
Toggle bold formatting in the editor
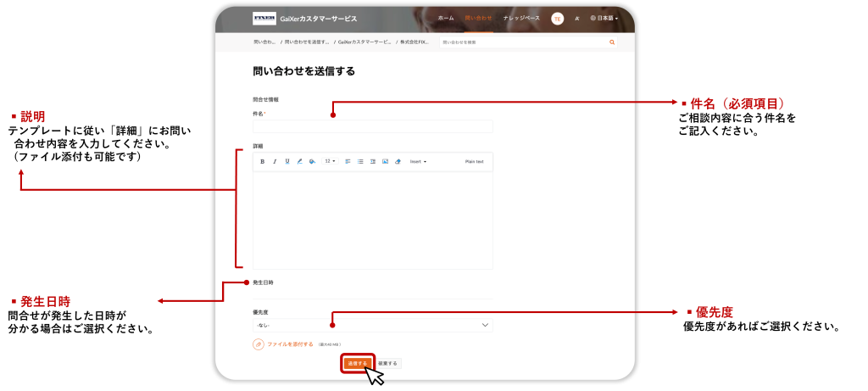pos(262,161)
